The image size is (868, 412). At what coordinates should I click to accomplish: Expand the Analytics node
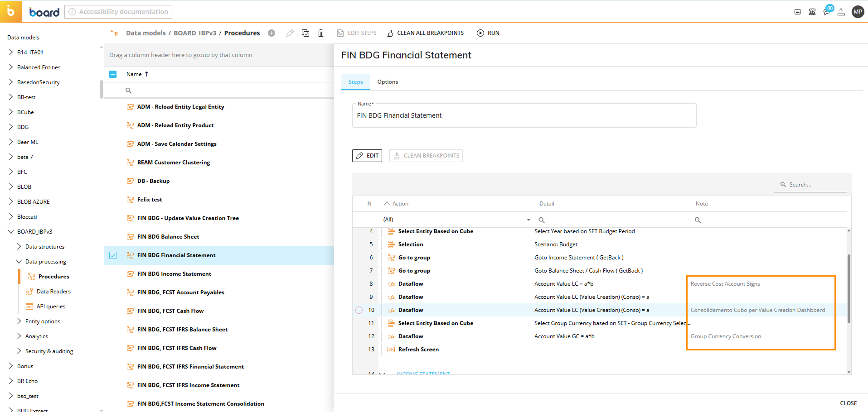click(19, 336)
